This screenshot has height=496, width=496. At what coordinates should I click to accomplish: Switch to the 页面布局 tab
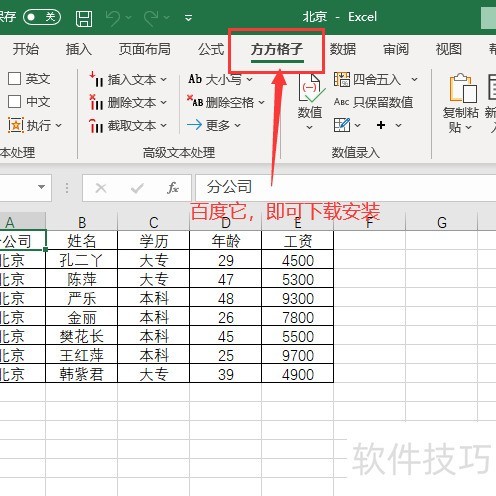point(145,49)
